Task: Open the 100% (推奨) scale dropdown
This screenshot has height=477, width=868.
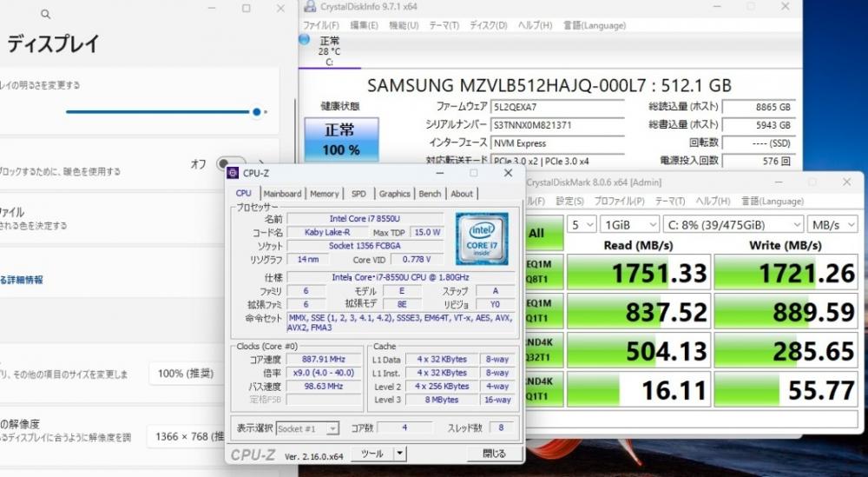Action: [x=187, y=374]
